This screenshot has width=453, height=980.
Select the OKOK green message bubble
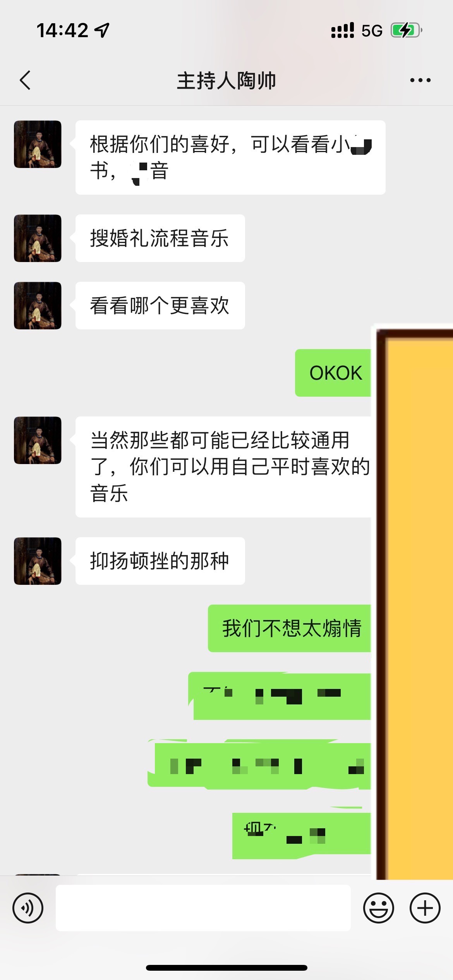pos(333,373)
